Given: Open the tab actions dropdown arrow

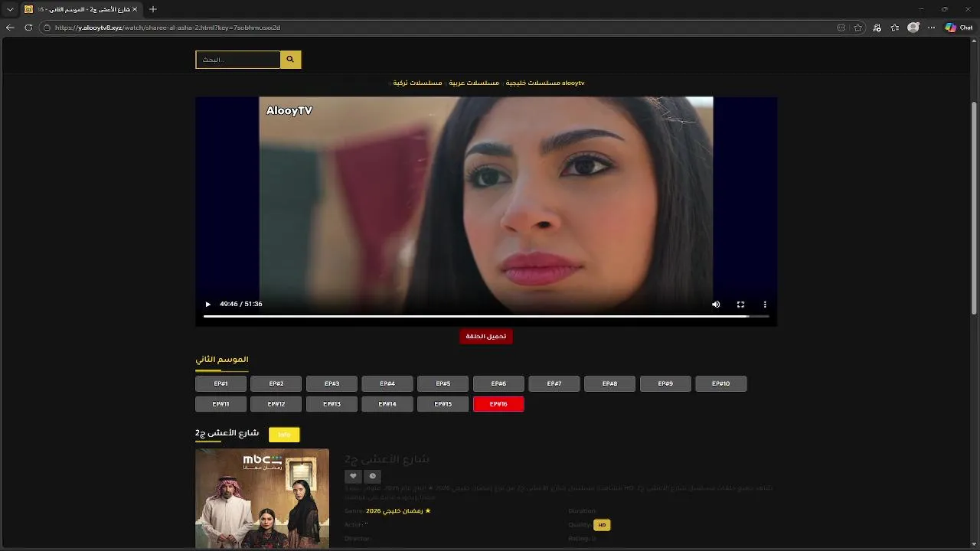Looking at the screenshot, I should pyautogui.click(x=10, y=9).
